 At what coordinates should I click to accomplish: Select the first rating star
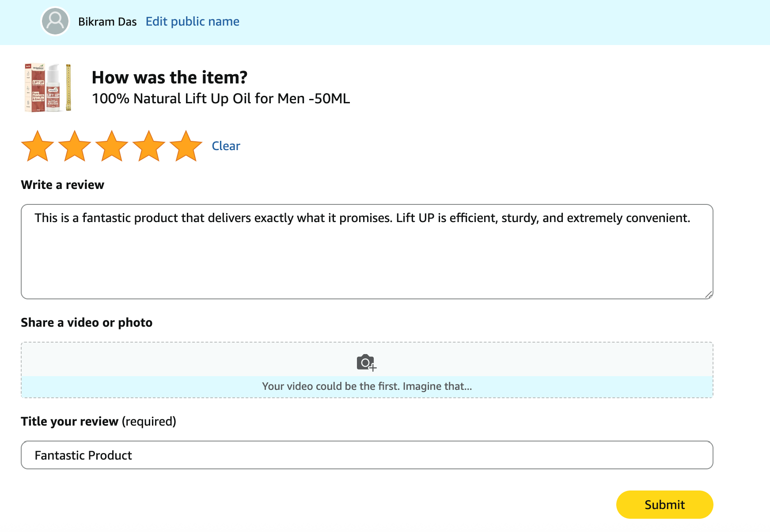38,146
